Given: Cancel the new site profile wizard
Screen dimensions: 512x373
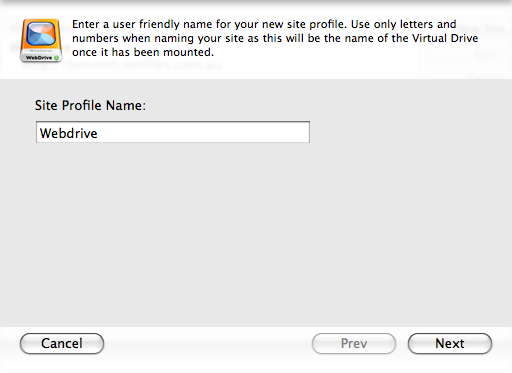Looking at the screenshot, I should pos(62,343).
